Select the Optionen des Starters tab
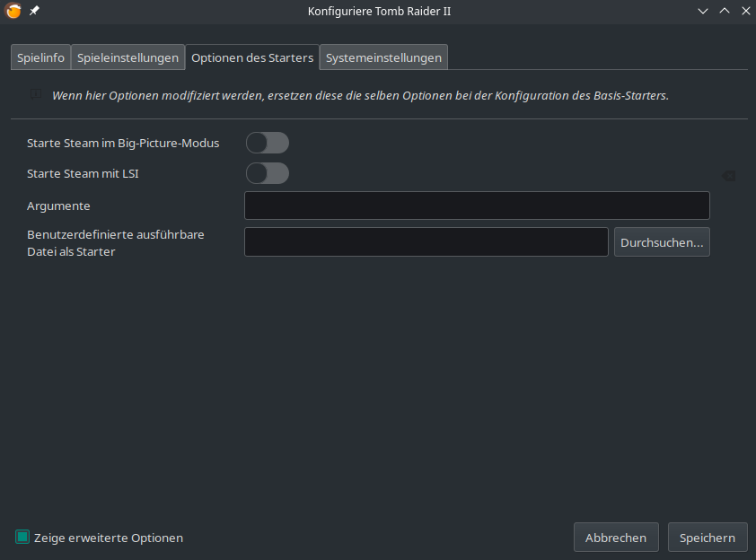The height and width of the screenshot is (560, 756). pos(252,57)
